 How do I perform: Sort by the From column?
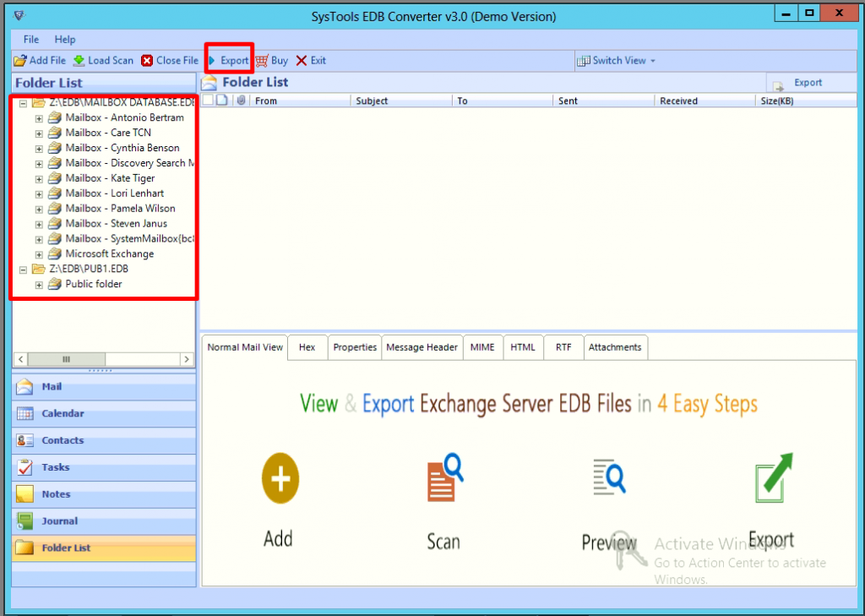tap(300, 101)
